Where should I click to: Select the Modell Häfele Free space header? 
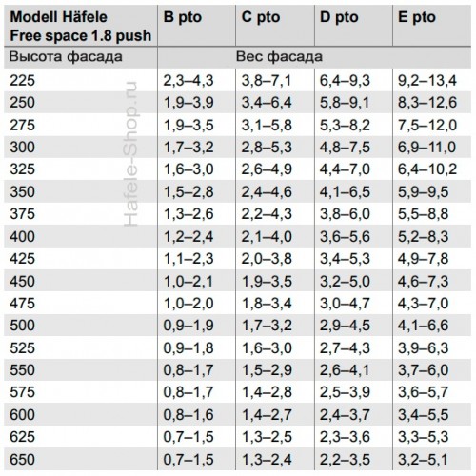(81, 26)
